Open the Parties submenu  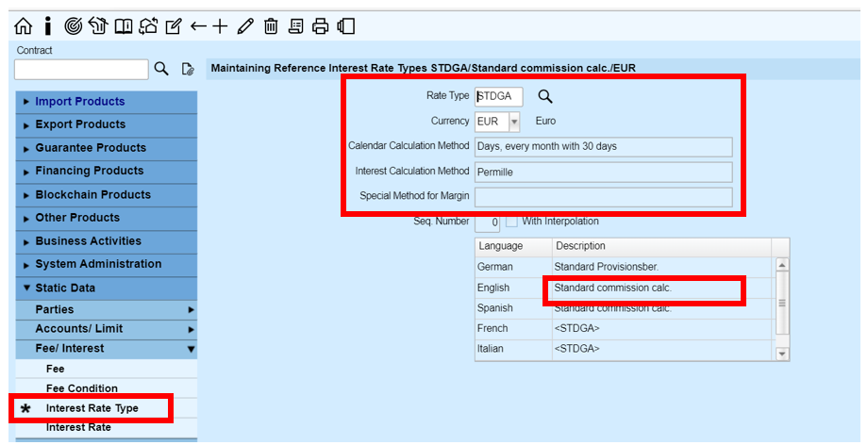54,309
